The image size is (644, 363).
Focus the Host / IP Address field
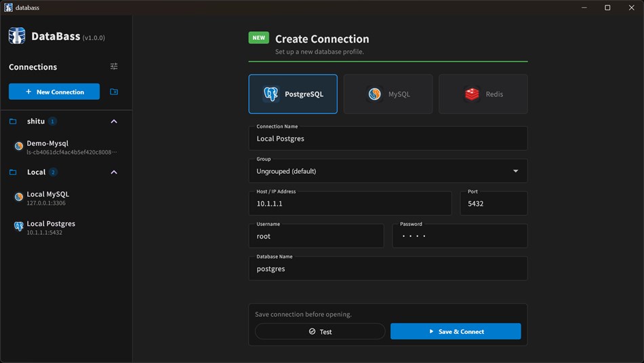point(350,204)
